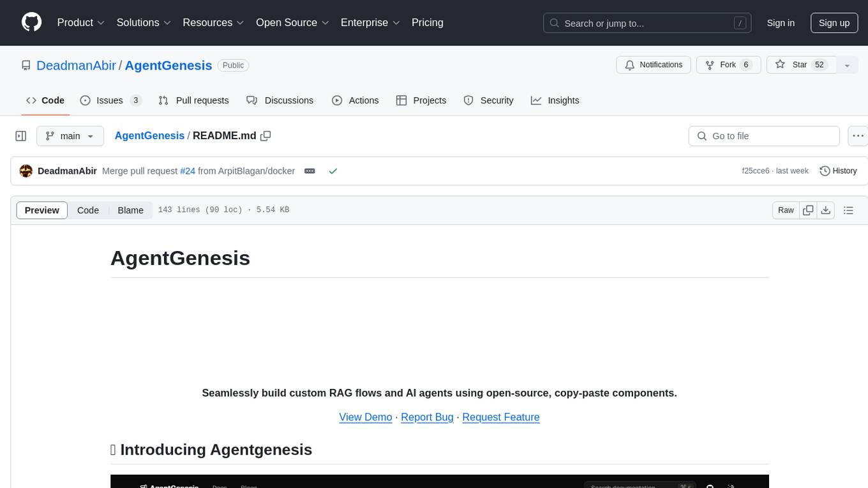Open the DeadmanAbir commit author link
The height and width of the screenshot is (488, 868).
pos(68,171)
